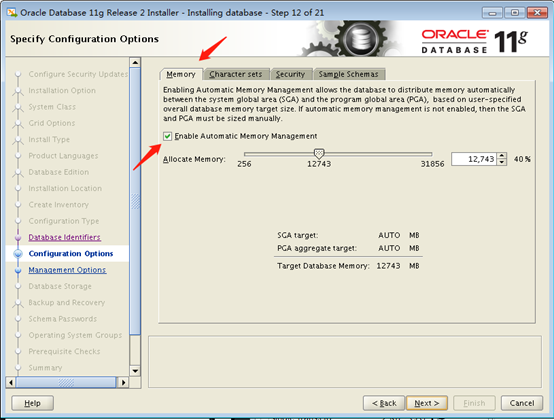
Task: Click the memory value input field
Action: (x=474, y=159)
